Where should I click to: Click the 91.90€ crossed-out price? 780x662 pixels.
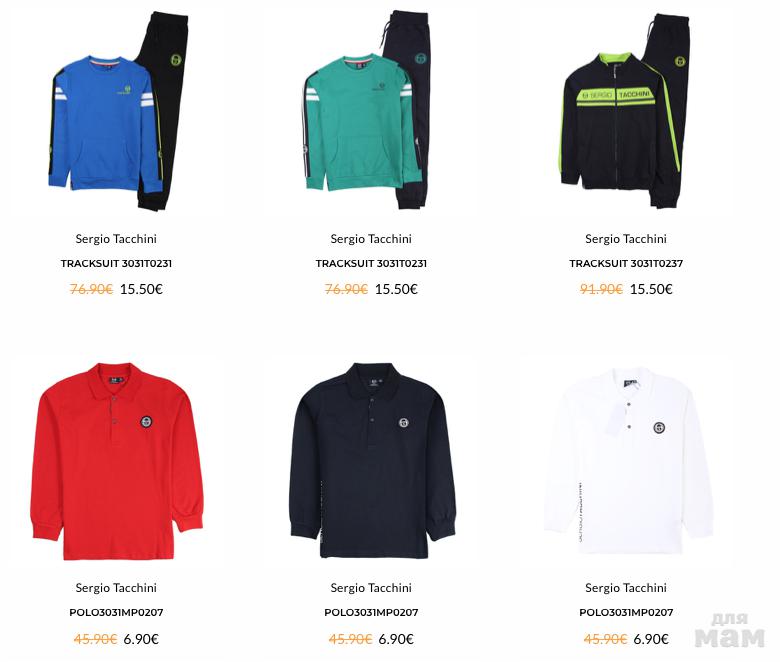coord(601,289)
